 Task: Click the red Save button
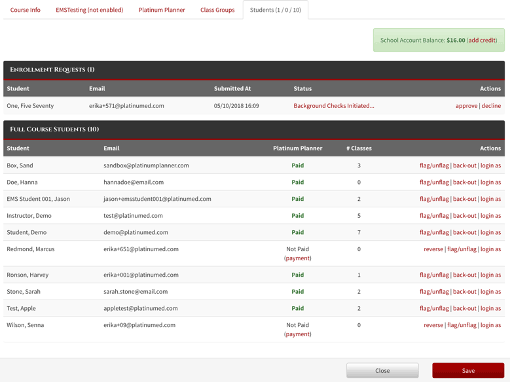(468, 371)
